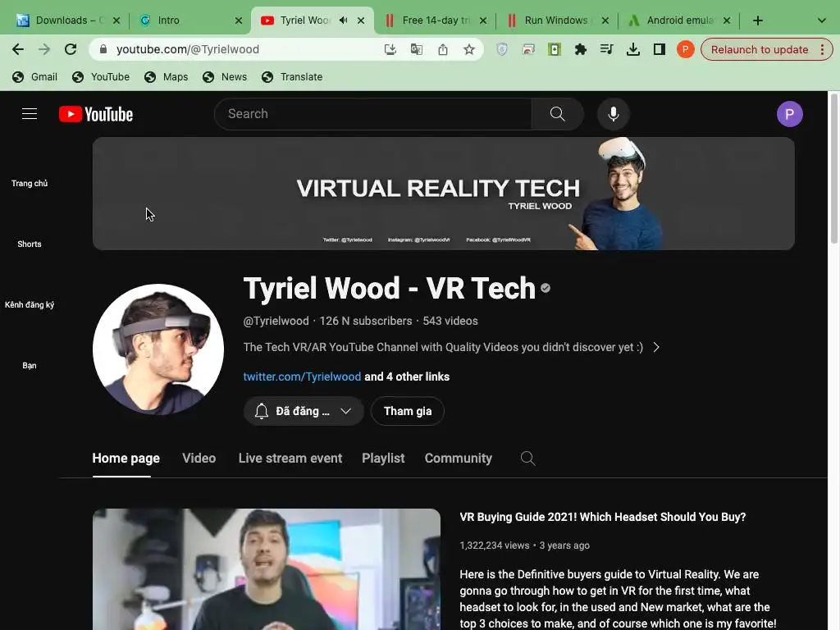This screenshot has height=630, width=840.
Task: Play the VR Buying Guide video thumbnail
Action: click(267, 569)
